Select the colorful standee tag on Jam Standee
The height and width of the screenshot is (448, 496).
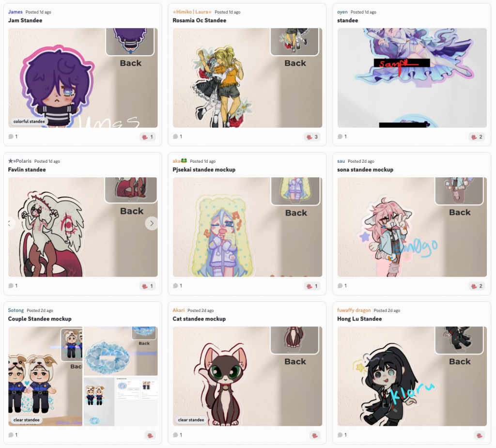click(29, 122)
